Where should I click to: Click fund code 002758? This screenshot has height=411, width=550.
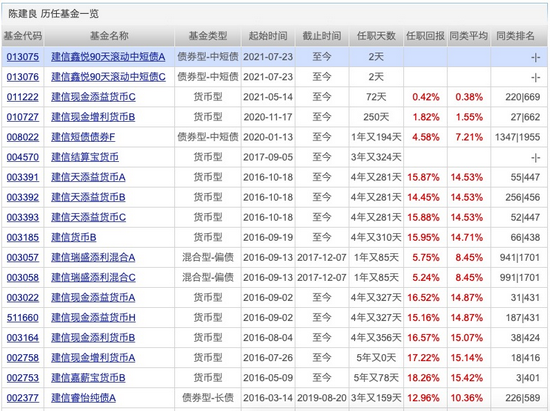coord(22,358)
